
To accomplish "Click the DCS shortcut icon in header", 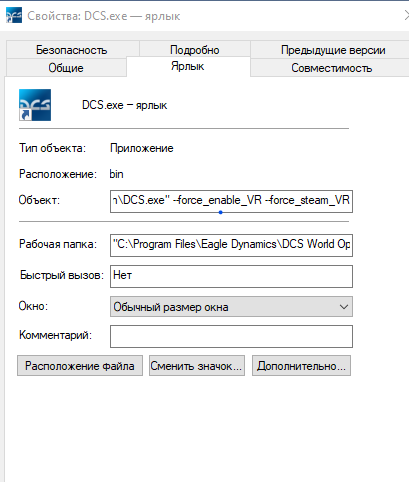I will coord(35,105).
